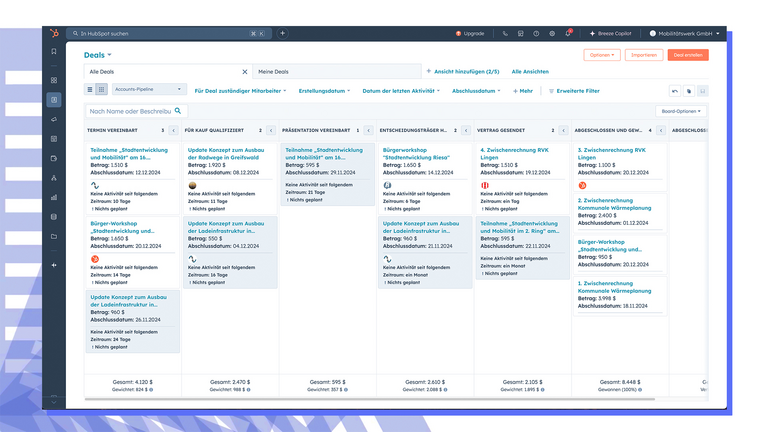Click the undo icon near filters

675,91
